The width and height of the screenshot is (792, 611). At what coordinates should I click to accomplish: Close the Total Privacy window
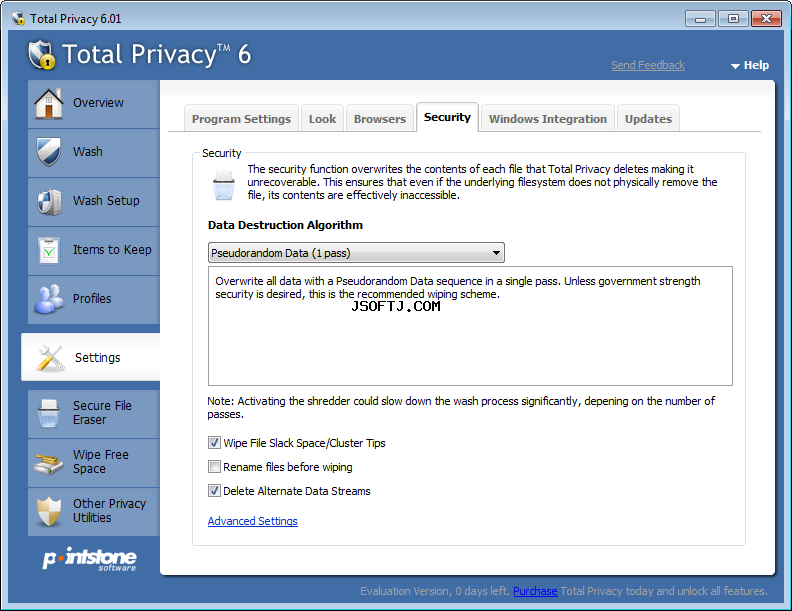click(766, 19)
